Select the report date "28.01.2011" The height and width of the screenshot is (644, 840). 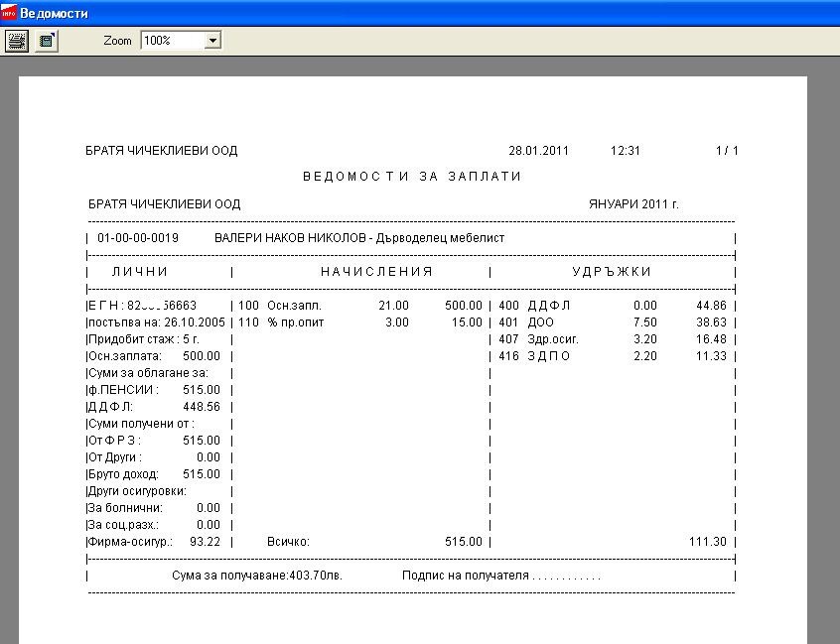538,151
